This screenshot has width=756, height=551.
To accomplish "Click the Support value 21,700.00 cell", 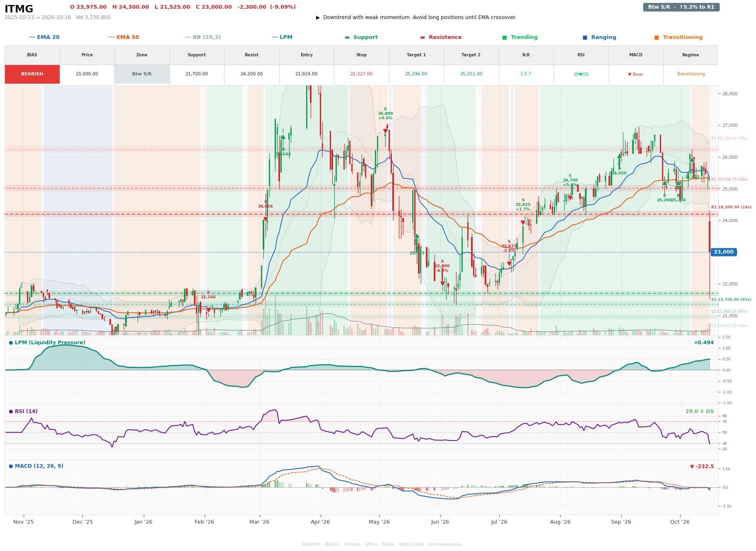I will pos(196,74).
